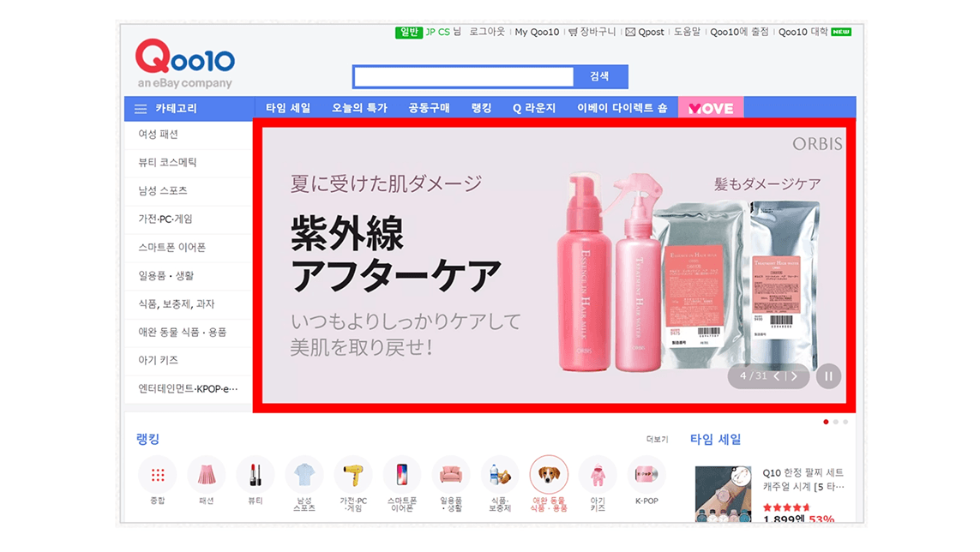Open the 남성 스포츠 sidebar category

188,190
